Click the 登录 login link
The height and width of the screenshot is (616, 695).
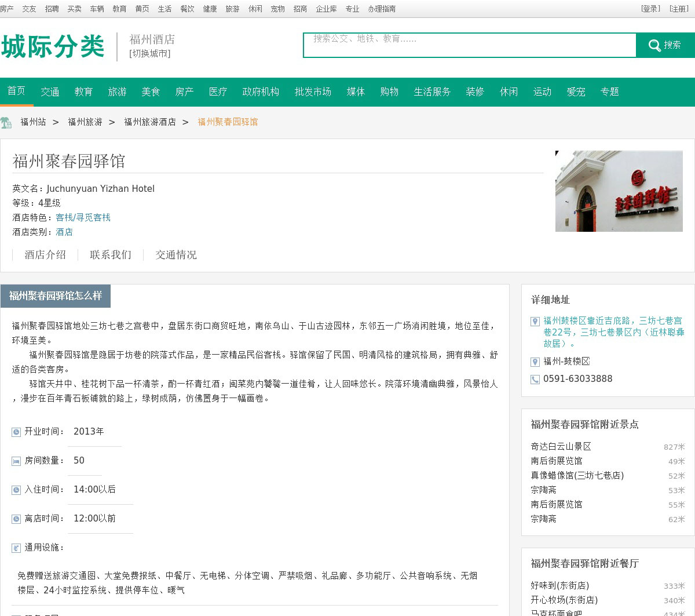651,9
